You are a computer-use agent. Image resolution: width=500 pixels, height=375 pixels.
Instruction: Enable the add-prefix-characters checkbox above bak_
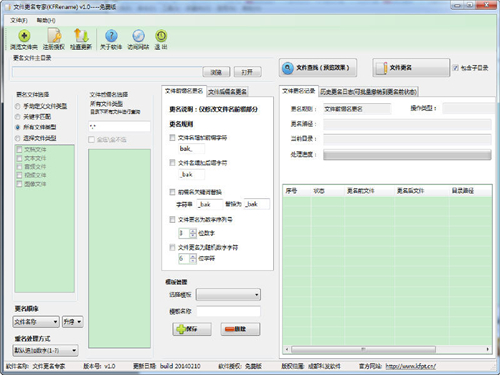tap(172, 137)
